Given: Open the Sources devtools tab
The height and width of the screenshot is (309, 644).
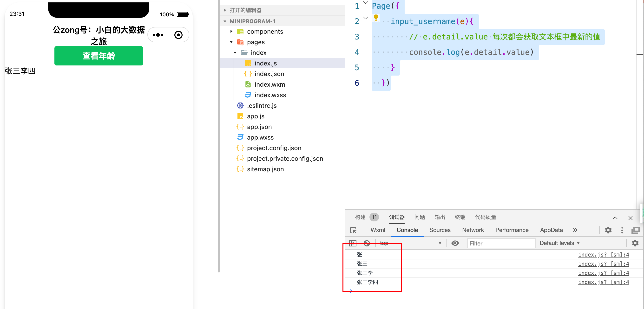Looking at the screenshot, I should pyautogui.click(x=440, y=230).
